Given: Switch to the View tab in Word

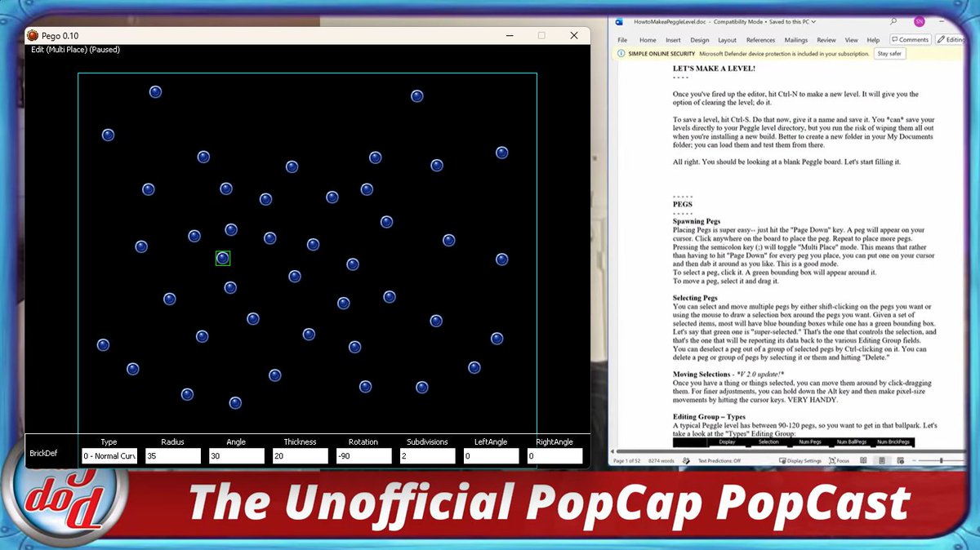Looking at the screenshot, I should coord(851,40).
